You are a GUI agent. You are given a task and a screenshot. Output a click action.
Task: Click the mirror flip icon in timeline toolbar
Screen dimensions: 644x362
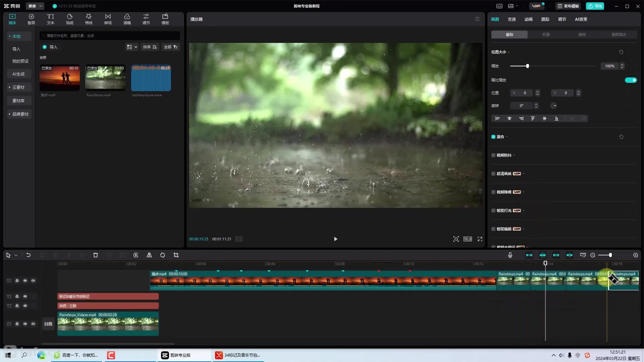coord(149,255)
